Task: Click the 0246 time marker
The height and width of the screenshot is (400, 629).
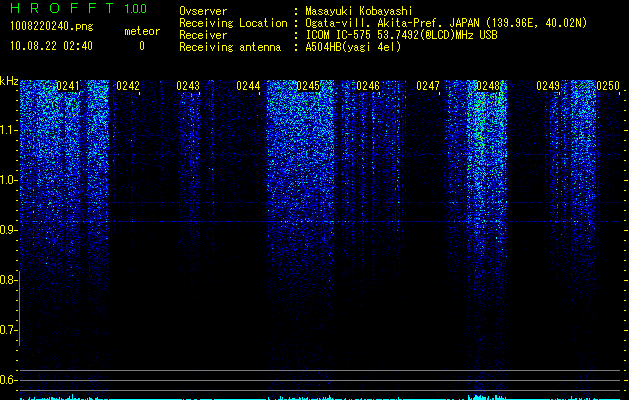Action: pos(368,86)
